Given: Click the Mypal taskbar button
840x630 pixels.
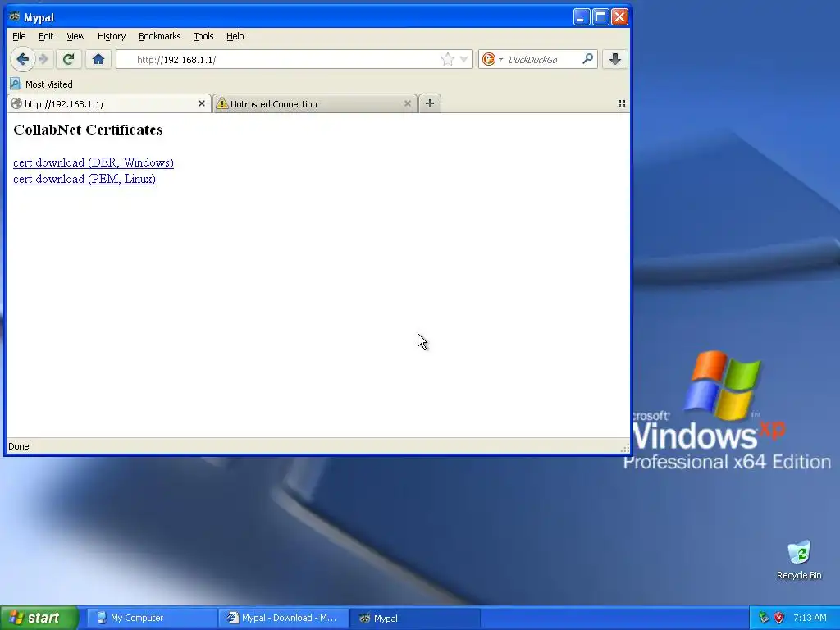Looking at the screenshot, I should click(414, 618).
